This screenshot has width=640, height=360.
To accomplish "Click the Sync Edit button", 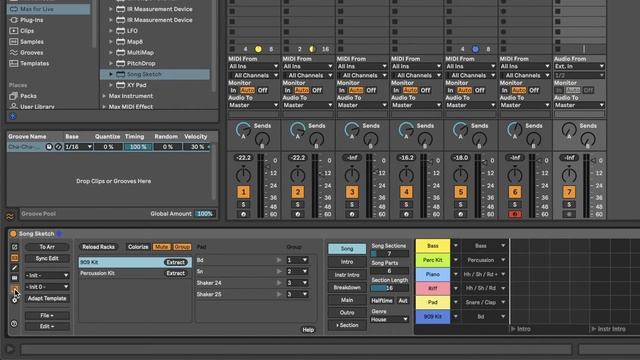I will click(47, 258).
